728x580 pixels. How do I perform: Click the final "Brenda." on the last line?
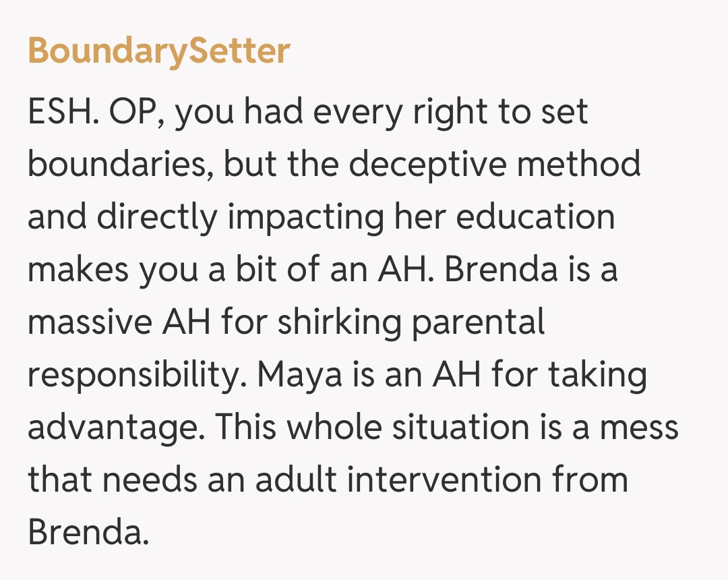pos(88,533)
